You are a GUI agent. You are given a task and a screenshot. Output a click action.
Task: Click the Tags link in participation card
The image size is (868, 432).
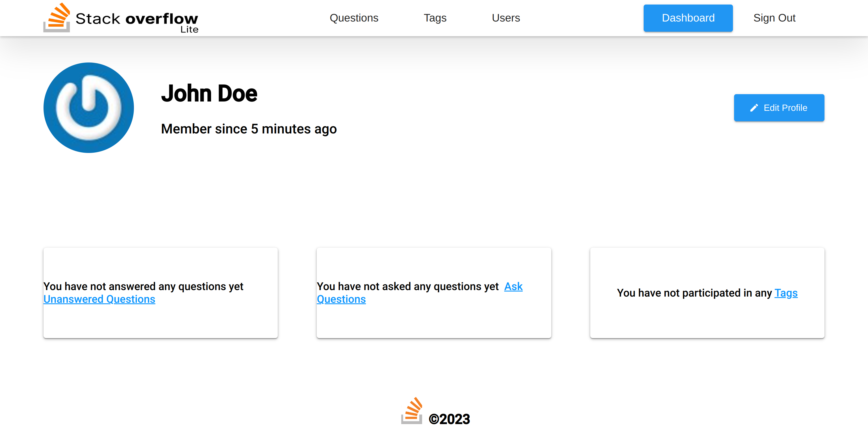pos(785,292)
